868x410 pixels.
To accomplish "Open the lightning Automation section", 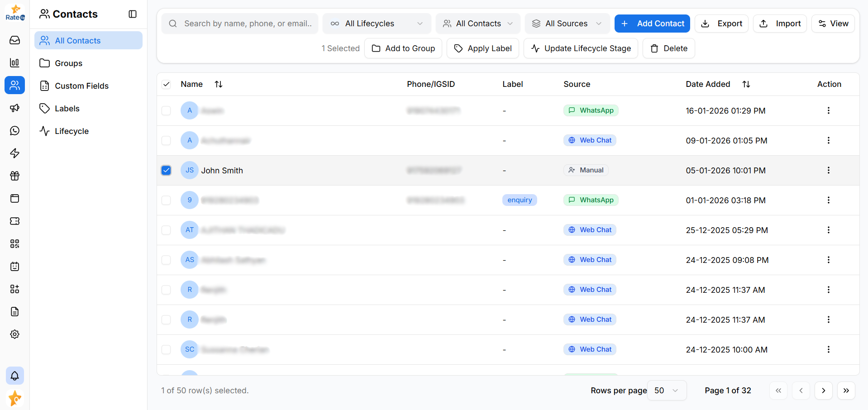I will [14, 153].
